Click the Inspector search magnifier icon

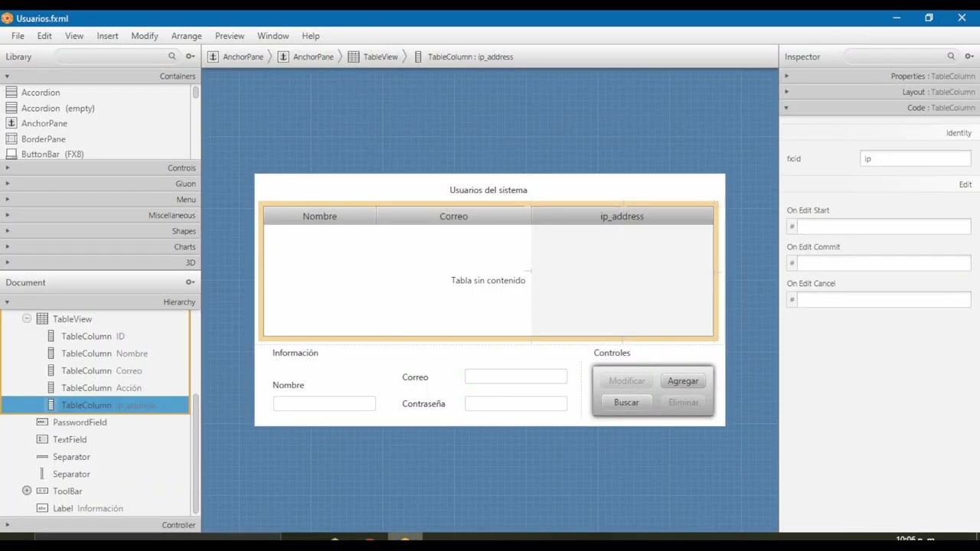click(x=951, y=56)
